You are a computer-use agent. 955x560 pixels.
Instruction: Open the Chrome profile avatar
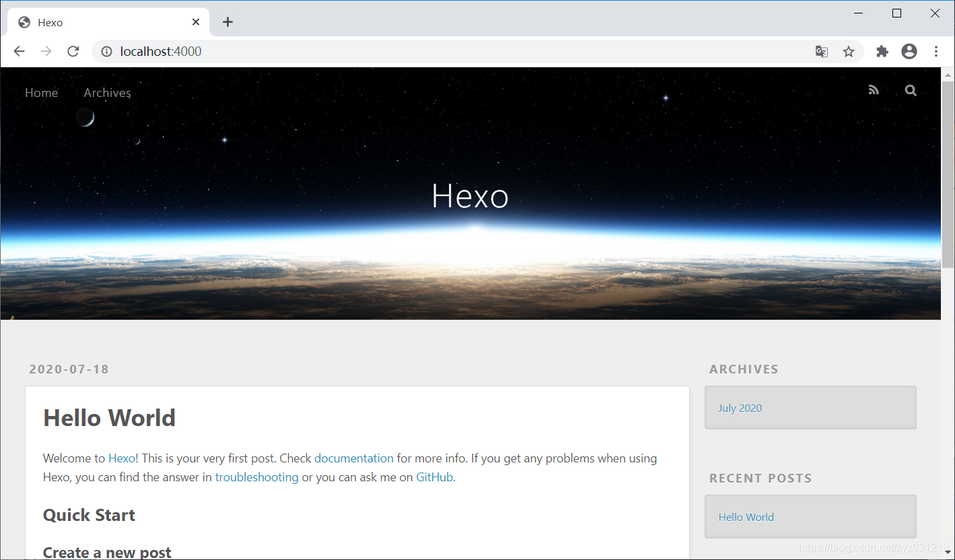pos(909,51)
